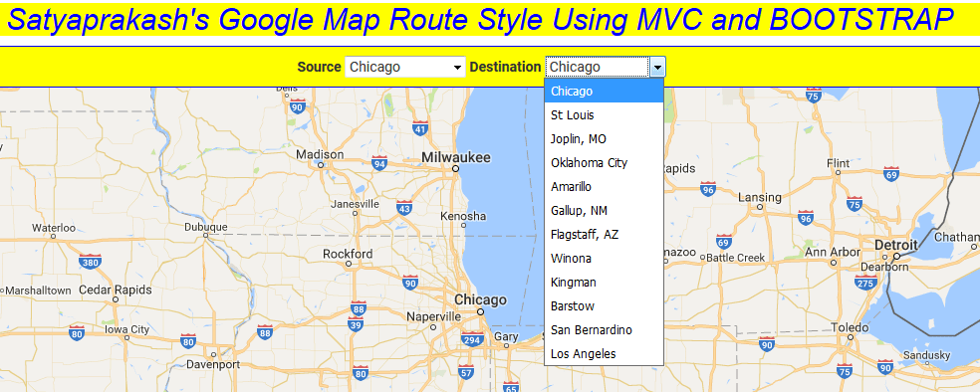The width and height of the screenshot is (980, 392).
Task: Open the Source dropdown showing Chicago
Action: 405,67
